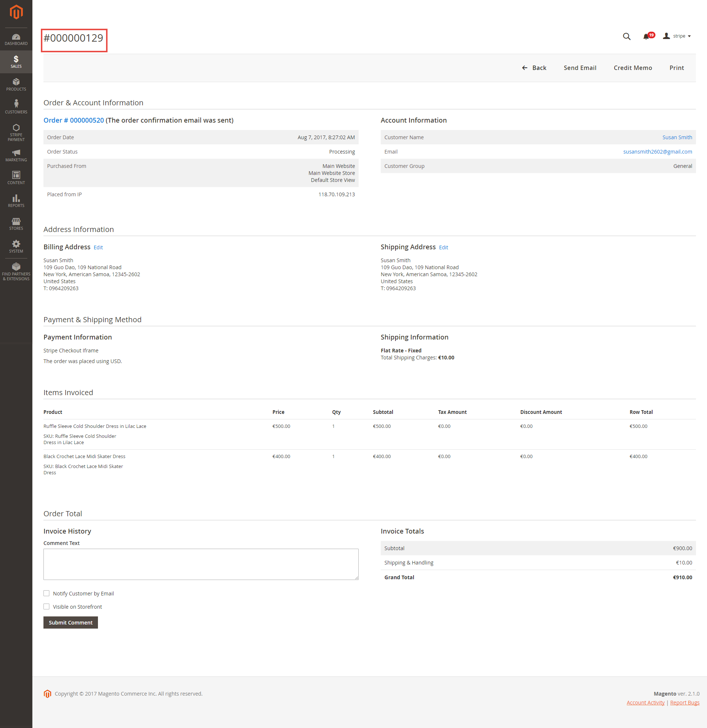The height and width of the screenshot is (728, 707).
Task: Open the Customers section icon
Action: pos(16,106)
